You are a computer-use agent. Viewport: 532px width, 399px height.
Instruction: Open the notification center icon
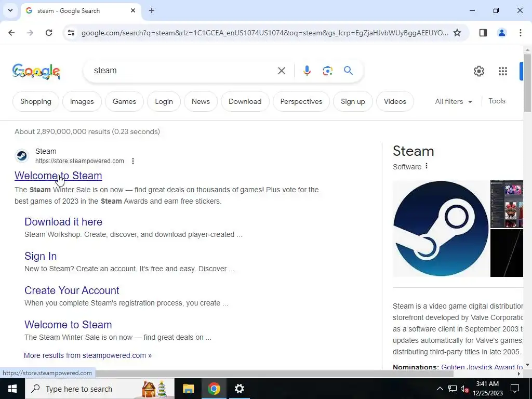click(x=515, y=389)
